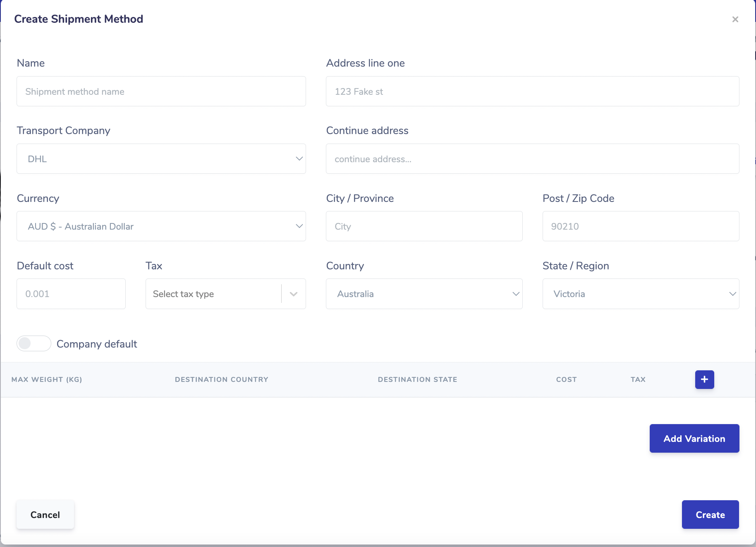
Task: Open the AUD Australian Dollar currency selector
Action: pos(161,226)
